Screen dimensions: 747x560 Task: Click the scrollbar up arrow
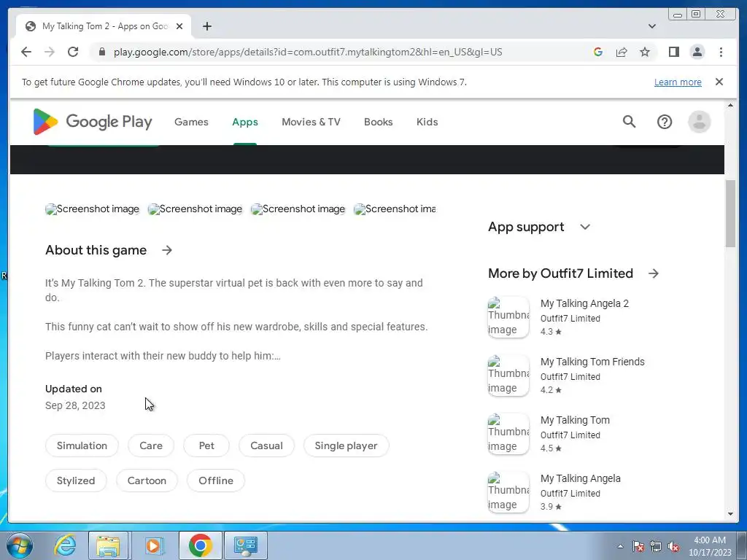730,105
